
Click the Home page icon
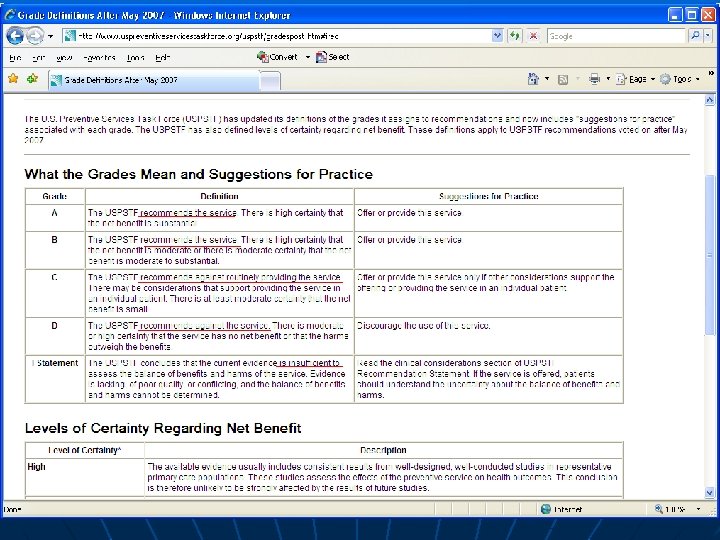coord(533,79)
